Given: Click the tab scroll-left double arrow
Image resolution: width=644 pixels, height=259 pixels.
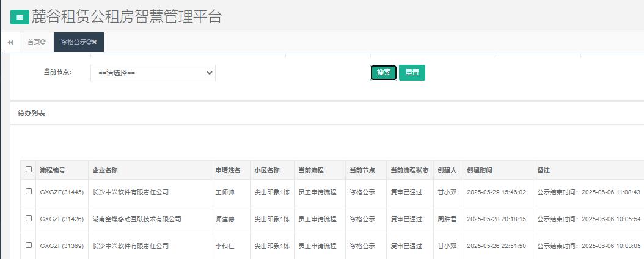Looking at the screenshot, I should 10,42.
